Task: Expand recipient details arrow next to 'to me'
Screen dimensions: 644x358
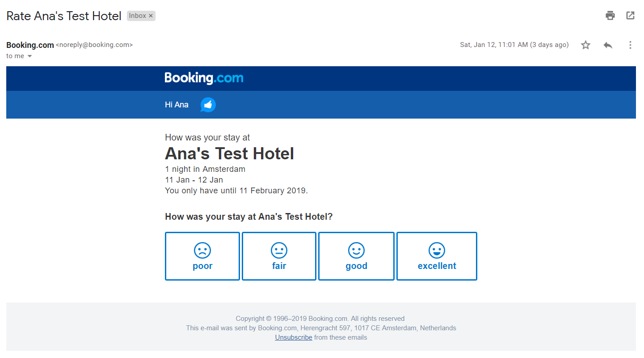Action: tap(30, 56)
